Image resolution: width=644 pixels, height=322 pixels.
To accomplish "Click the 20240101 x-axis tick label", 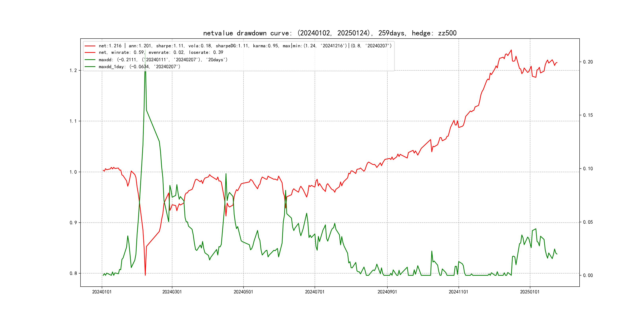I will pos(102,292).
